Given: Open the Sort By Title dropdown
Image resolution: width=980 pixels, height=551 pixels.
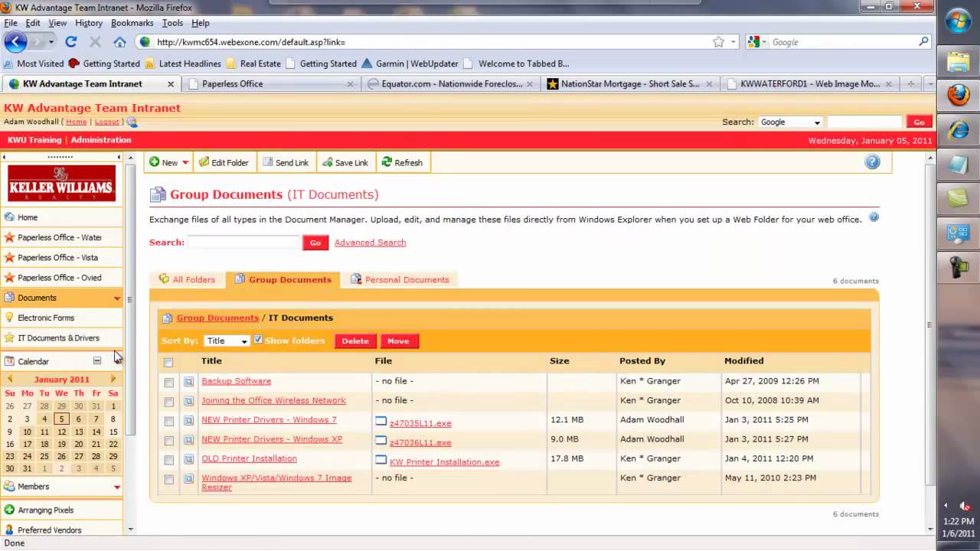Looking at the screenshot, I should (x=227, y=341).
